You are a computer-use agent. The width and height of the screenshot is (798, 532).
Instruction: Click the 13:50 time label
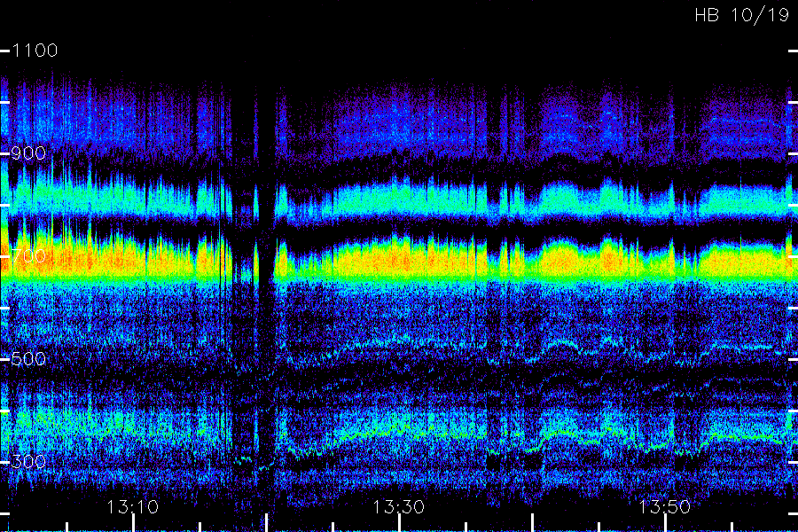tap(665, 507)
